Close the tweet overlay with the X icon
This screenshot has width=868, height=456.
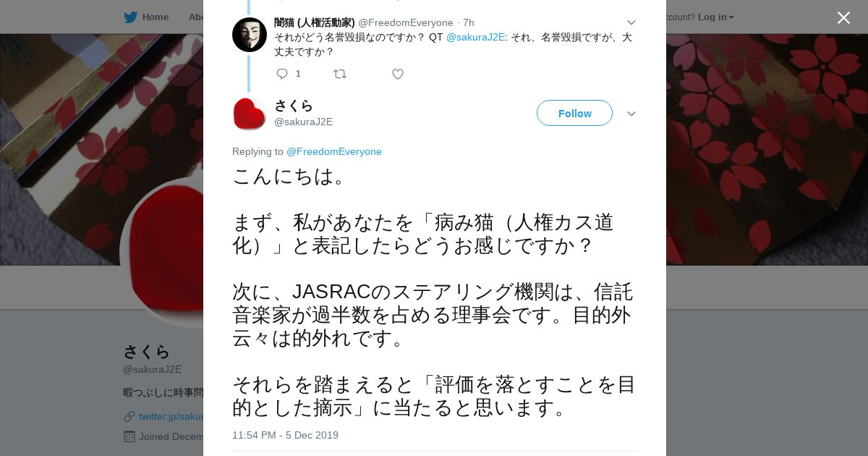pyautogui.click(x=843, y=17)
